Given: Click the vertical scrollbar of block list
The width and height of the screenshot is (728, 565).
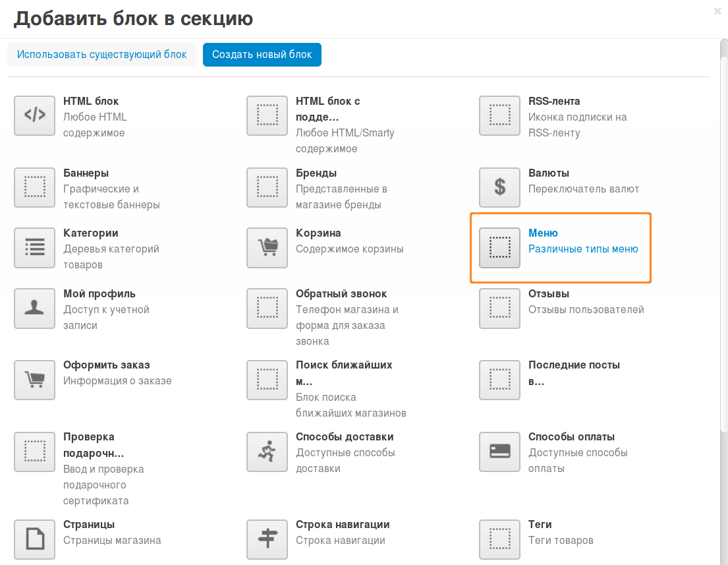Looking at the screenshot, I should coord(723,264).
